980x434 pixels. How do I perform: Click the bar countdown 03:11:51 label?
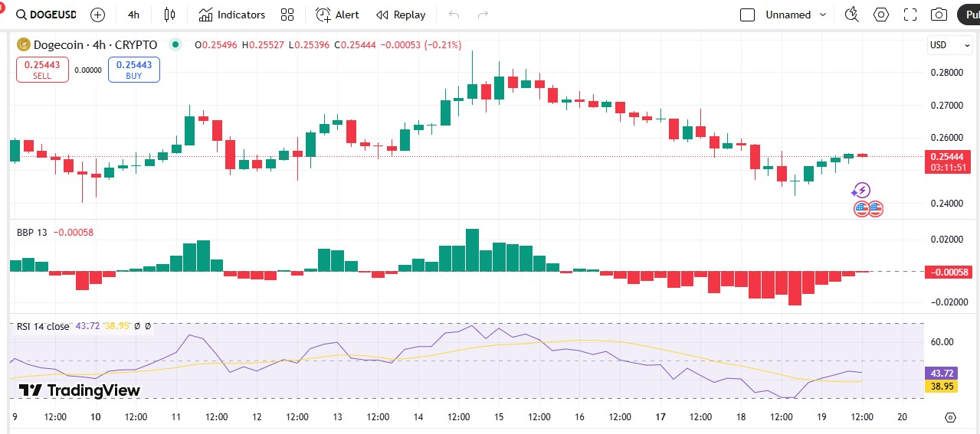[948, 168]
